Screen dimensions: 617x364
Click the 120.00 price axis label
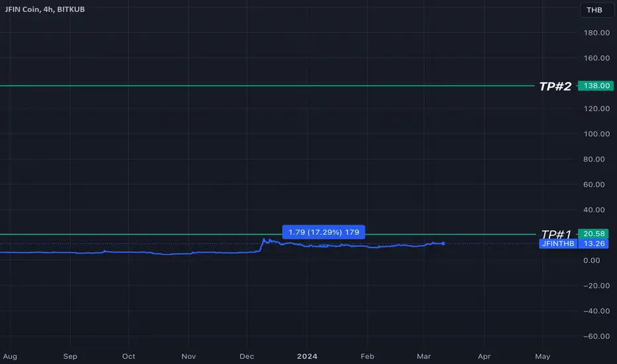pyautogui.click(x=596, y=109)
